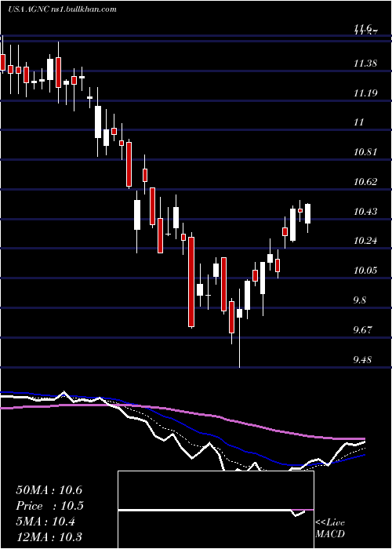Screen dimensions: 392x549
Task: Click the '50MA : 10.6' readout
Action: point(49,490)
